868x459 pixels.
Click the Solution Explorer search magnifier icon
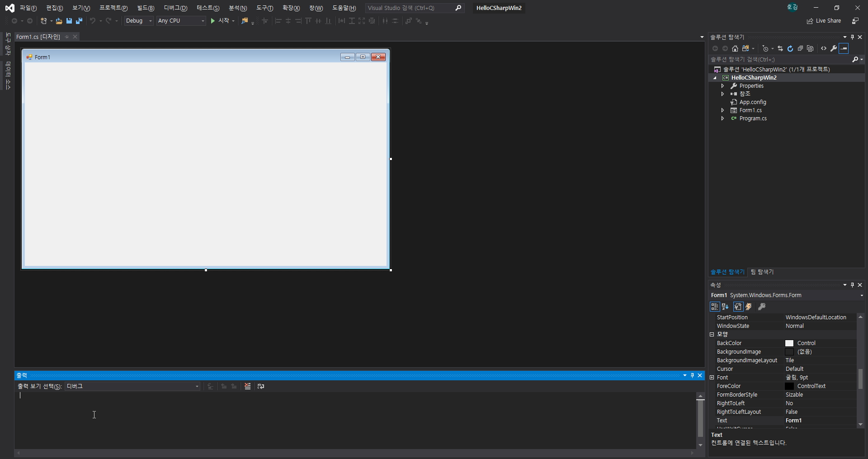855,59
